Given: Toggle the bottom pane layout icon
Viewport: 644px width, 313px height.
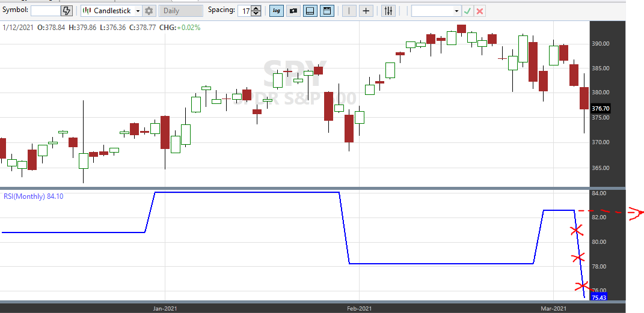Looking at the screenshot, I should point(310,11).
